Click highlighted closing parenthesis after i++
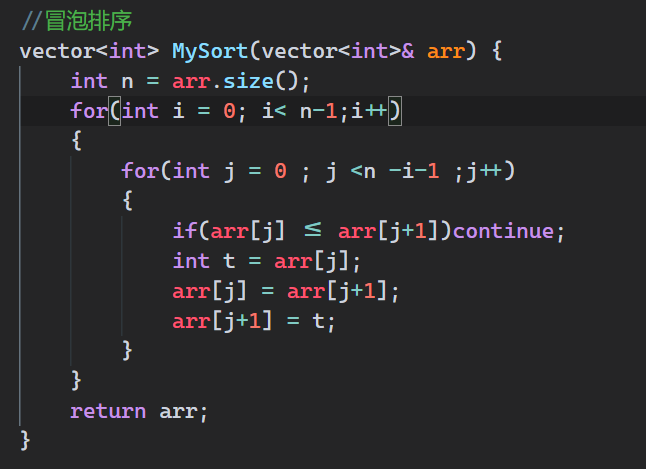The image size is (646, 469). click(x=395, y=110)
